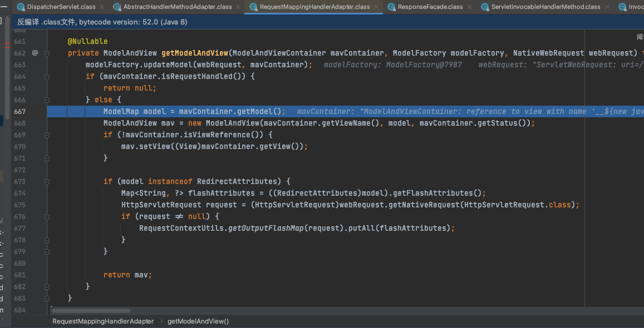Fold the instanceof RedirectAttributes block at line 673
Screen dimensions: 644x328
(x=47, y=182)
